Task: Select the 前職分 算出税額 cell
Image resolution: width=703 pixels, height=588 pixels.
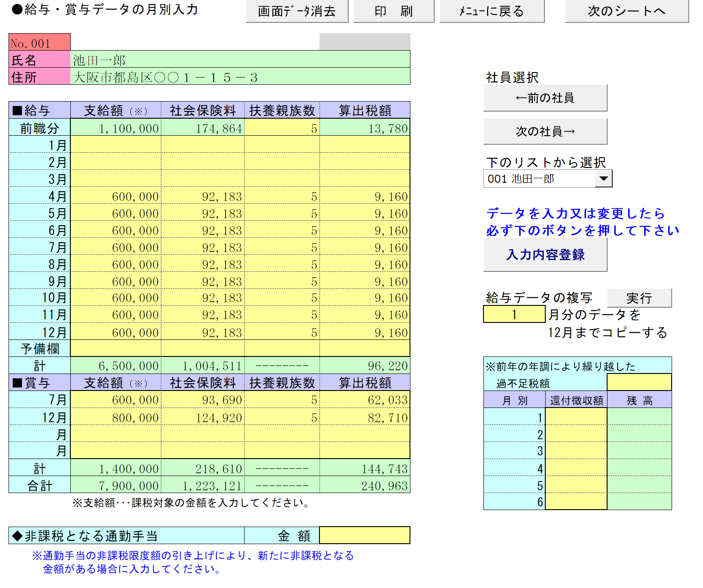Action: click(x=364, y=128)
